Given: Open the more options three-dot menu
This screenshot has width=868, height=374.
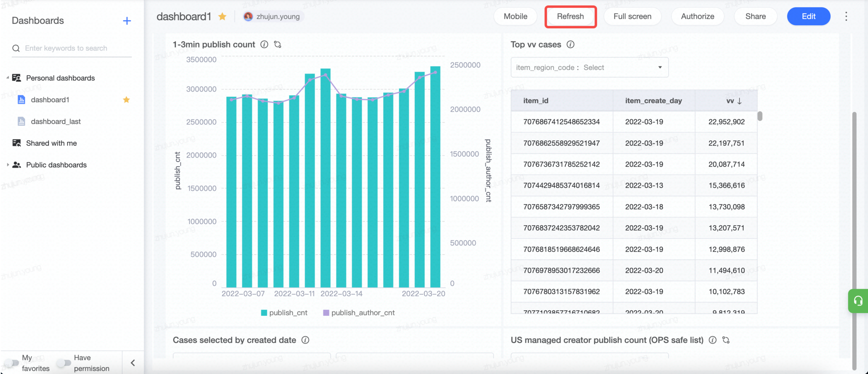Looking at the screenshot, I should (846, 16).
